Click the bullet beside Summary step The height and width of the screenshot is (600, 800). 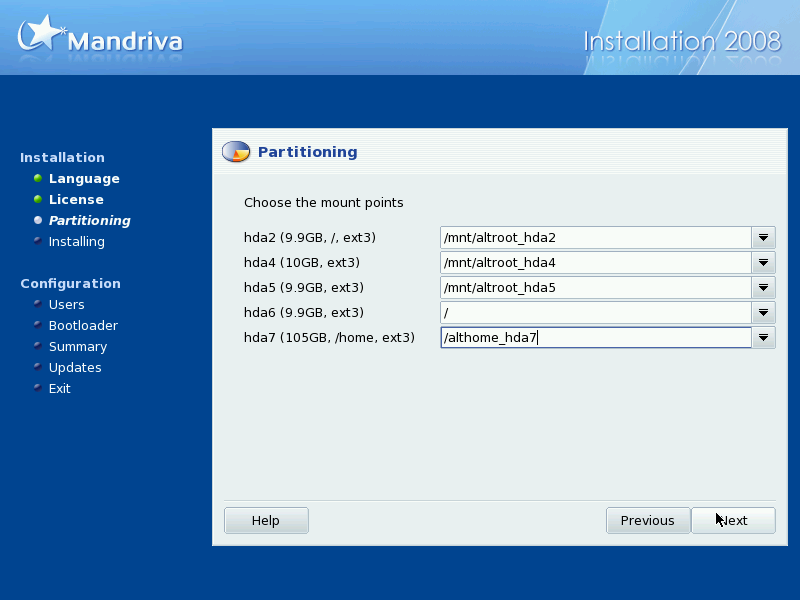(x=38, y=345)
